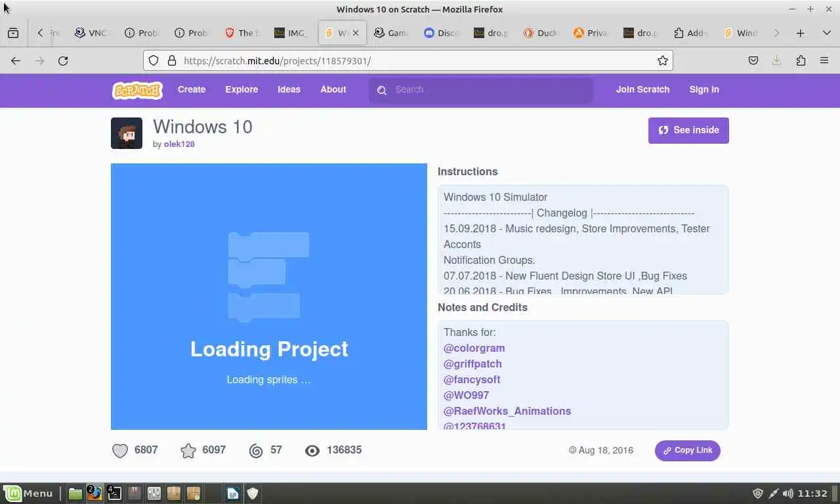Open the olek128 author link

point(179,144)
